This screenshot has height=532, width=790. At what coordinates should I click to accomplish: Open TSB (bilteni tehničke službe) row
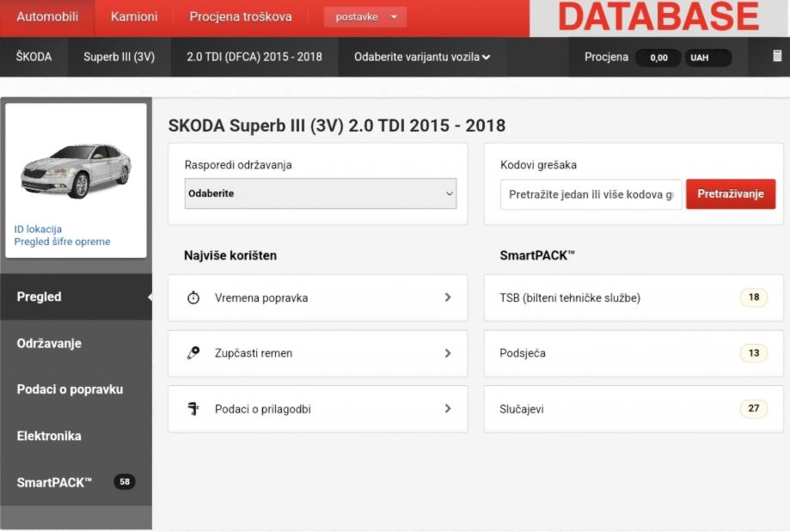click(x=634, y=297)
